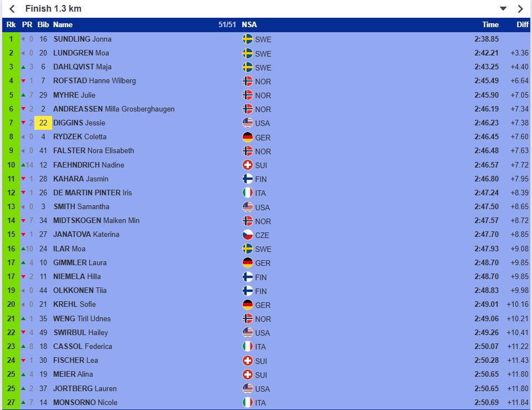
Task: Select highlighted bib 22 for Diggins
Action: [x=43, y=123]
